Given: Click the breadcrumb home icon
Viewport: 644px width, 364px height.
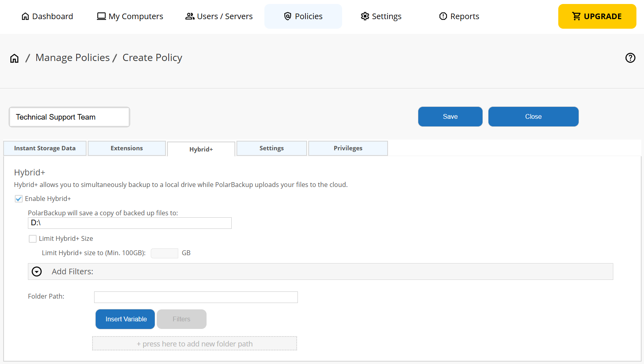Looking at the screenshot, I should coord(14,58).
